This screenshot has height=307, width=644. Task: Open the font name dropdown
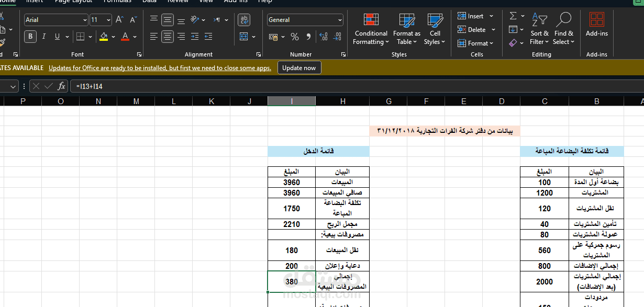click(85, 20)
